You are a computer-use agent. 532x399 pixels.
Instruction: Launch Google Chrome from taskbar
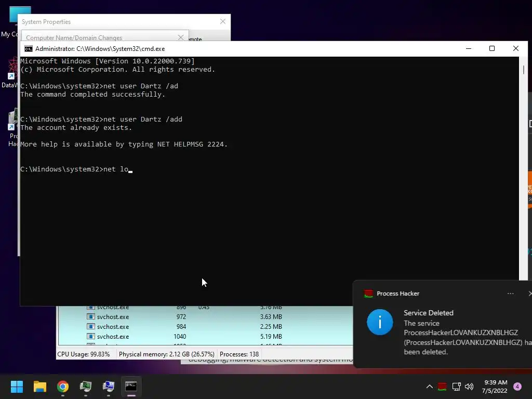coord(63,387)
